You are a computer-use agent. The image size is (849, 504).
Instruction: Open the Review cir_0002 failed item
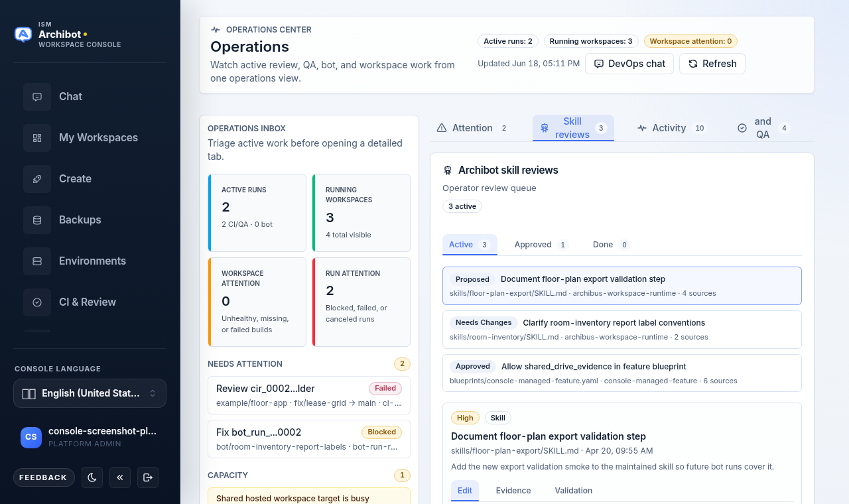[x=309, y=395]
